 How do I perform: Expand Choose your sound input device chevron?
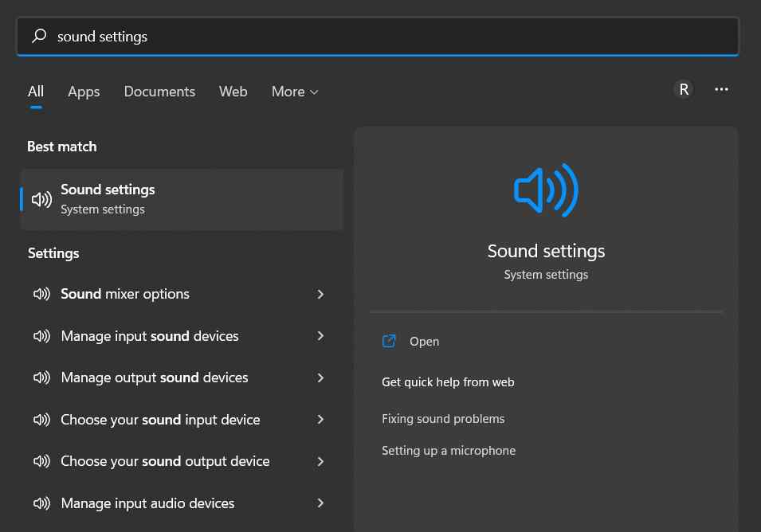[320, 420]
